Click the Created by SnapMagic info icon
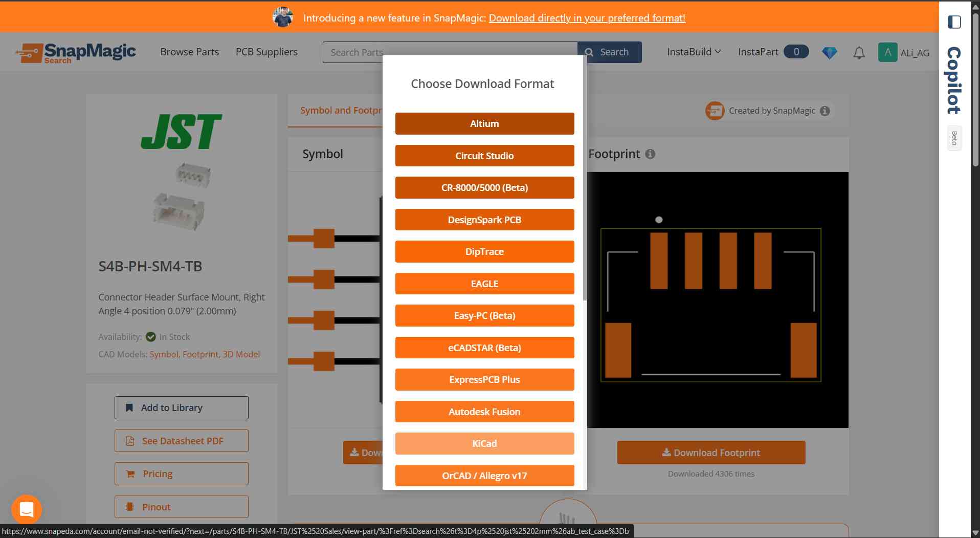This screenshot has height=538, width=980. click(825, 111)
